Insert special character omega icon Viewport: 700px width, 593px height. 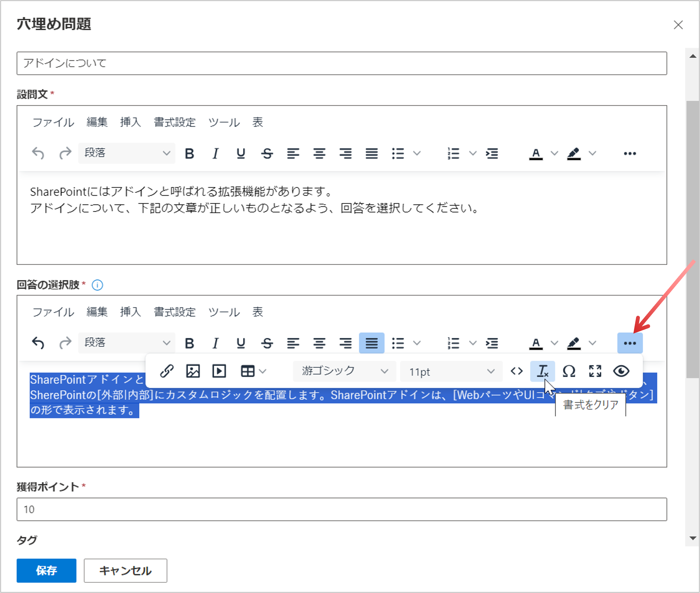pos(569,371)
